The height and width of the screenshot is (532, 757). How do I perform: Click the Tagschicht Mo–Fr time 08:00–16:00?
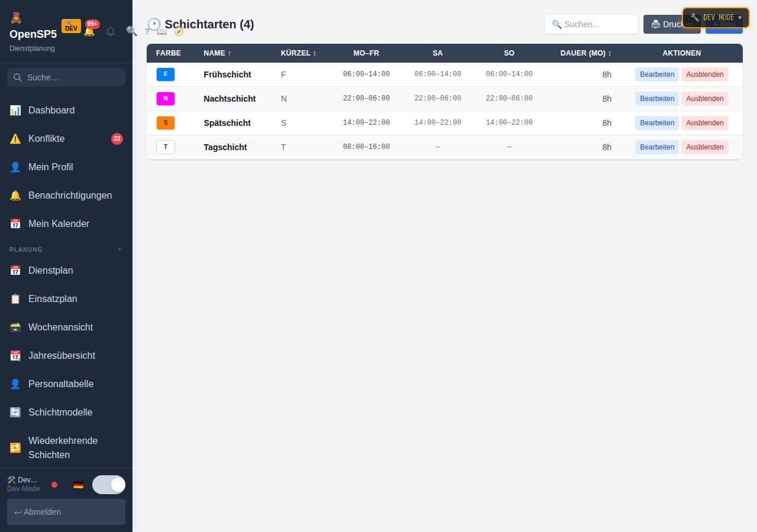366,147
